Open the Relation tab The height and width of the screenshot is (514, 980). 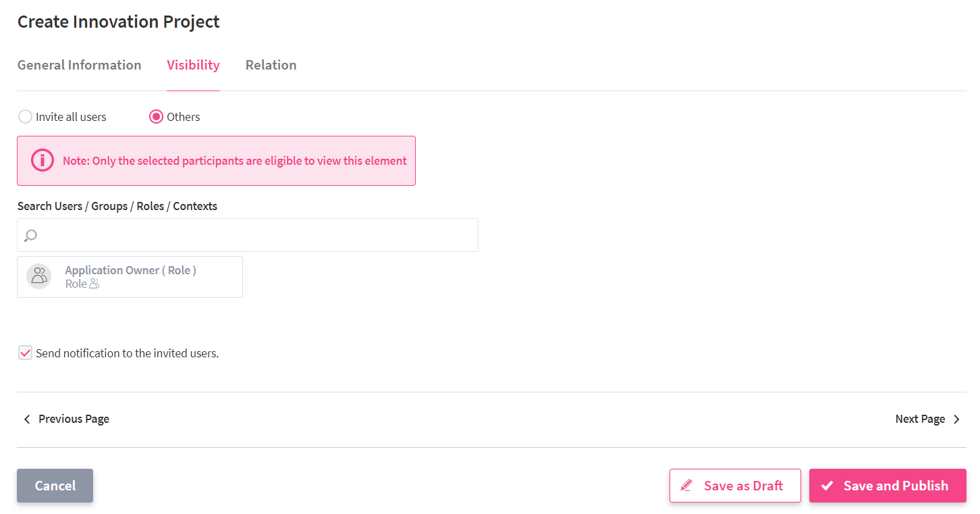point(271,66)
